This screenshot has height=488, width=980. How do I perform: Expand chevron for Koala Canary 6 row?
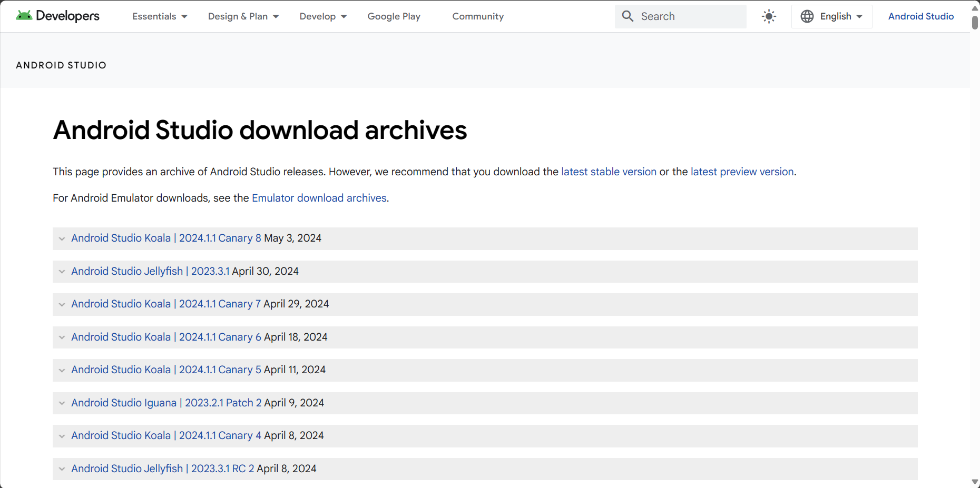pos(62,337)
